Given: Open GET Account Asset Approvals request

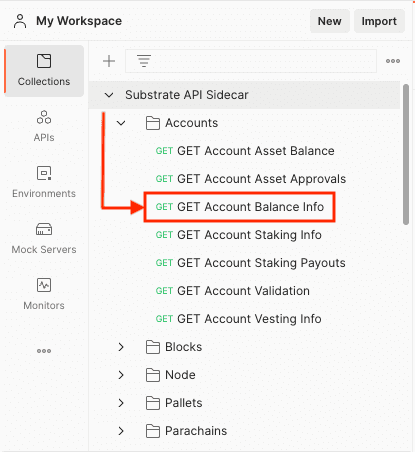Looking at the screenshot, I should point(251,179).
